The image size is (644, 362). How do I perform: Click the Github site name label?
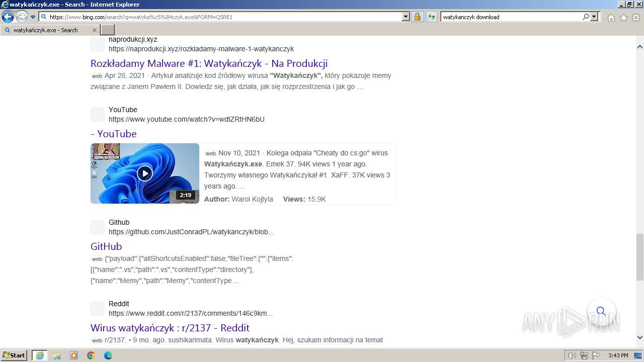(x=119, y=222)
